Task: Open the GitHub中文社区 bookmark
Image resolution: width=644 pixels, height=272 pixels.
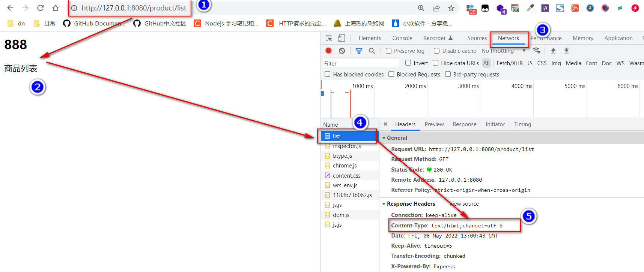Action: (160, 23)
